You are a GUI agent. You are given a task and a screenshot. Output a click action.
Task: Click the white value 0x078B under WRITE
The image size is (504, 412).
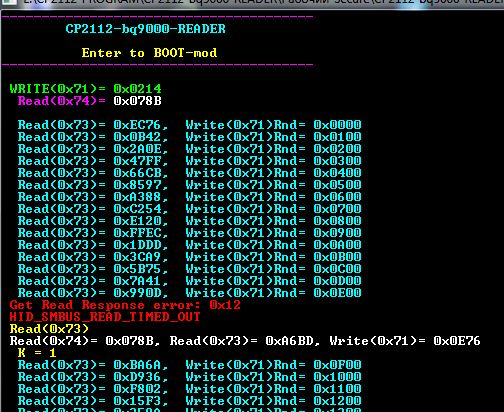pos(137,101)
